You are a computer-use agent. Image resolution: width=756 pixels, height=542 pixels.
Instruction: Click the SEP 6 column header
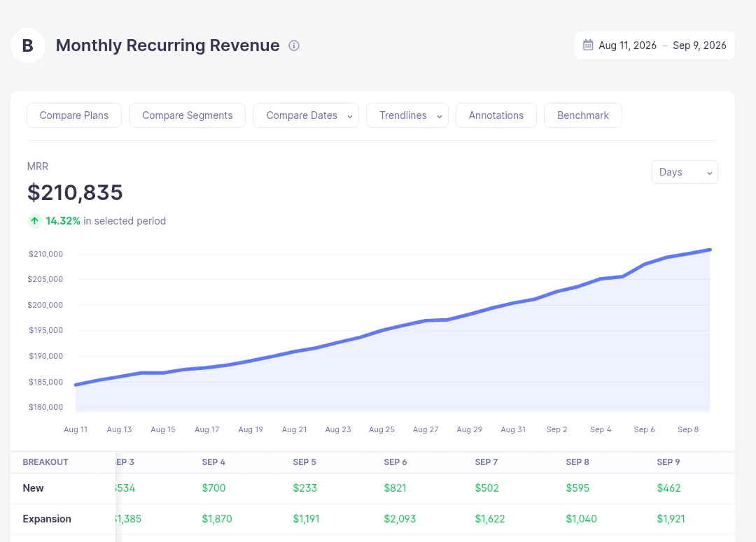[x=395, y=462]
